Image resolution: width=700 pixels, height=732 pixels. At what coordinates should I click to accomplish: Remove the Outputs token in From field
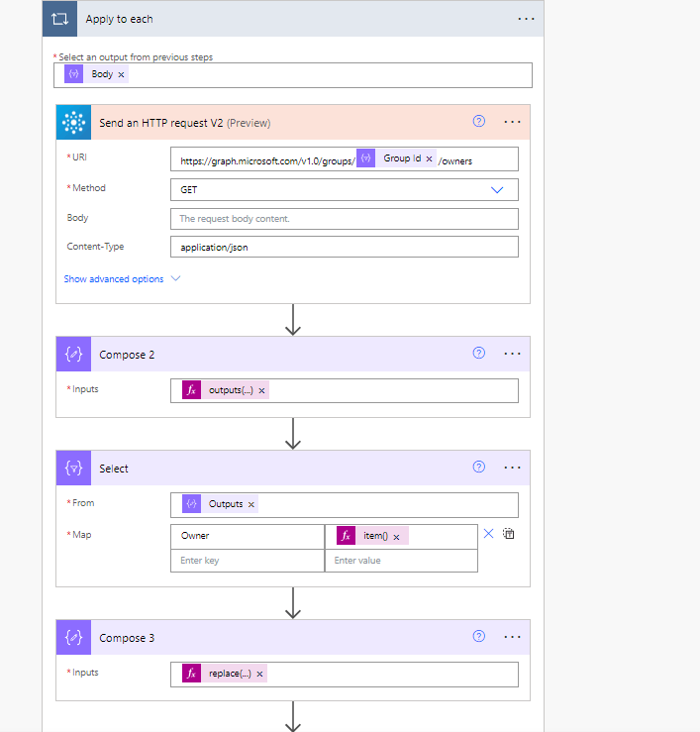click(x=251, y=504)
